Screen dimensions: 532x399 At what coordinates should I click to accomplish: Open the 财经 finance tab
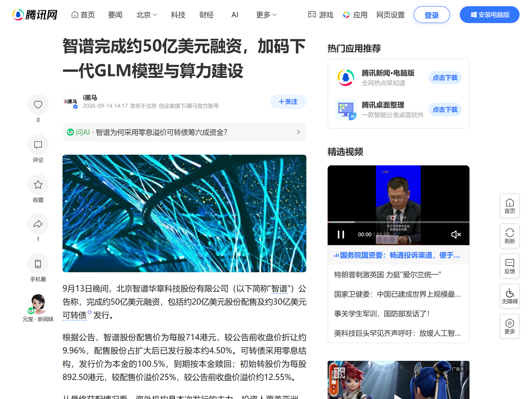coord(206,15)
